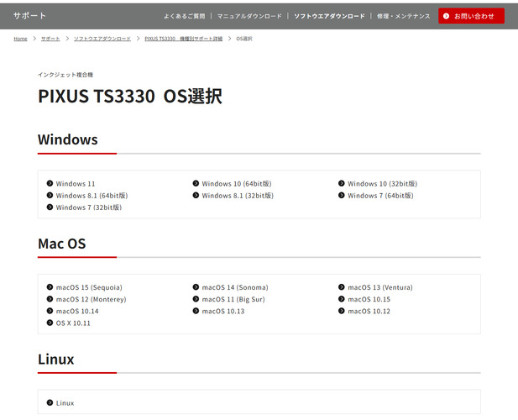Click the インクジェット複合機 category label

coord(65,75)
